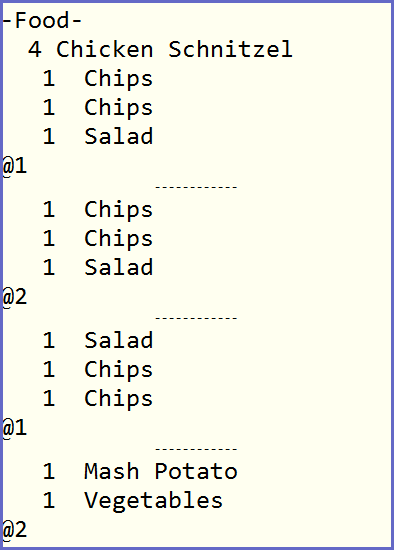The image size is (394, 550).
Task: Click the Chips line directly below third Salad
Action: (98, 370)
